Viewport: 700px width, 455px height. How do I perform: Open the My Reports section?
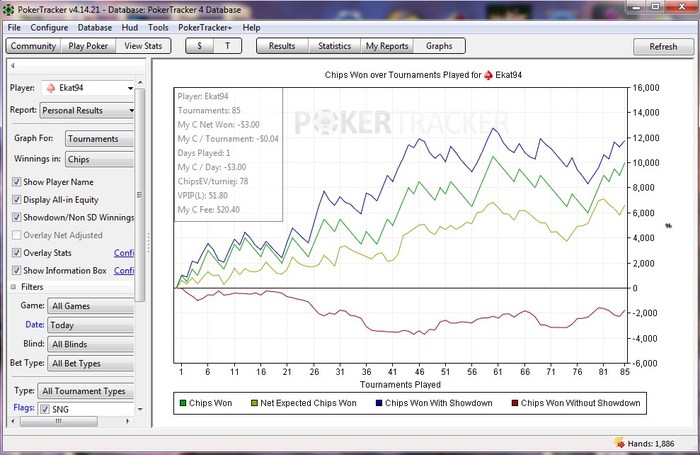(387, 46)
